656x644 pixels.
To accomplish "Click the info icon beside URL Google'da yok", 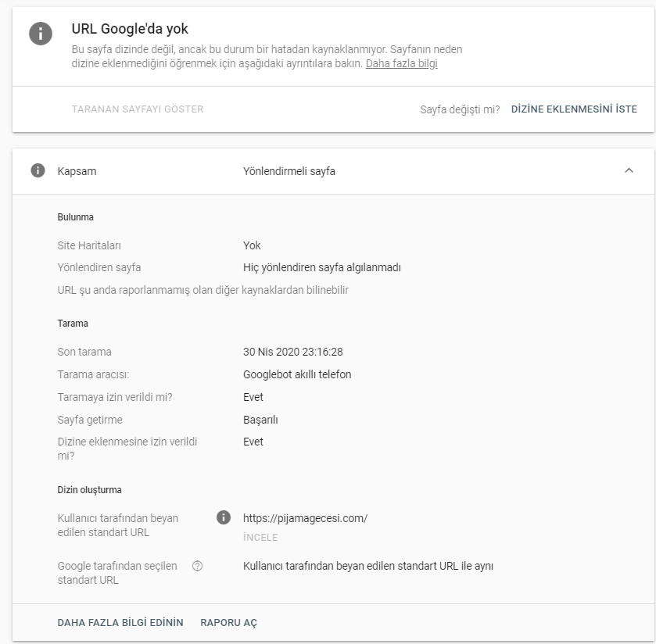I will pos(41,34).
